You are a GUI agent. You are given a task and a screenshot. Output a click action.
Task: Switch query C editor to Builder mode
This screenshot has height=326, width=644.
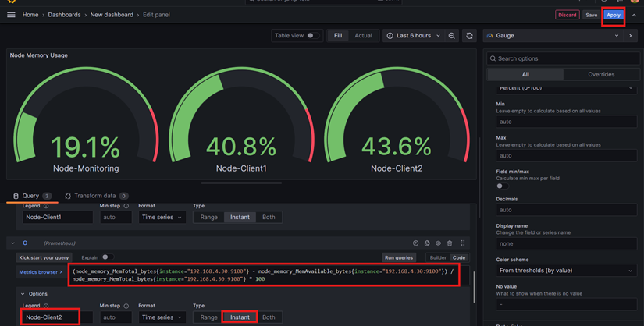click(x=438, y=257)
